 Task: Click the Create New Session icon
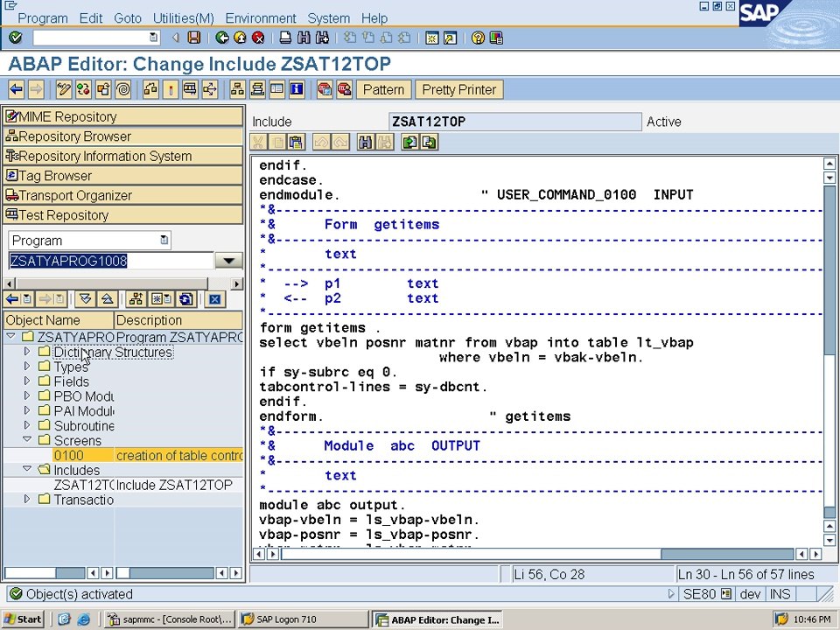431,38
